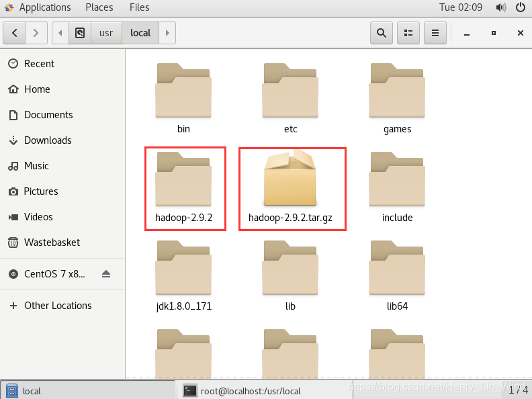
Task: Go to Home in the sidebar
Action: point(62,89)
